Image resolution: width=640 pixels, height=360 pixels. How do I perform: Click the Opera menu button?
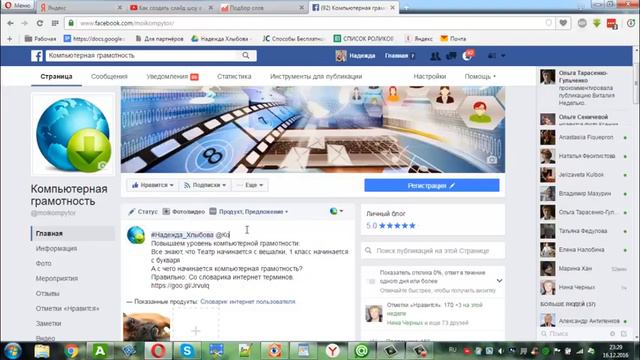click(x=18, y=6)
